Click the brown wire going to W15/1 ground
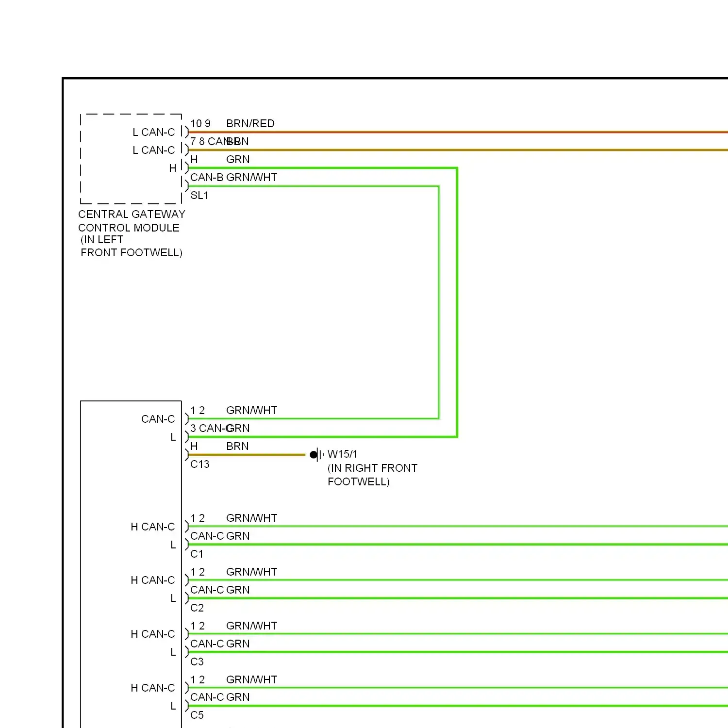Screen dimensions: 728x728 tap(247, 455)
